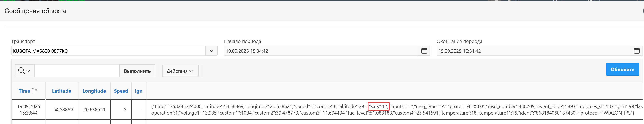Click the Окончание периода date field

[533, 51]
